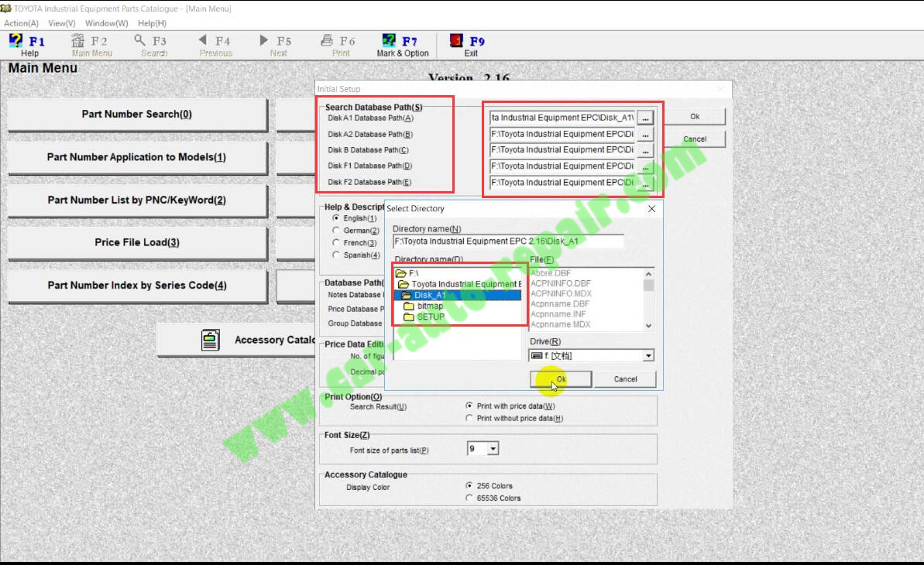Click ACPNINFO.DBF in the file list
The width and height of the screenshot is (924, 565).
561,283
